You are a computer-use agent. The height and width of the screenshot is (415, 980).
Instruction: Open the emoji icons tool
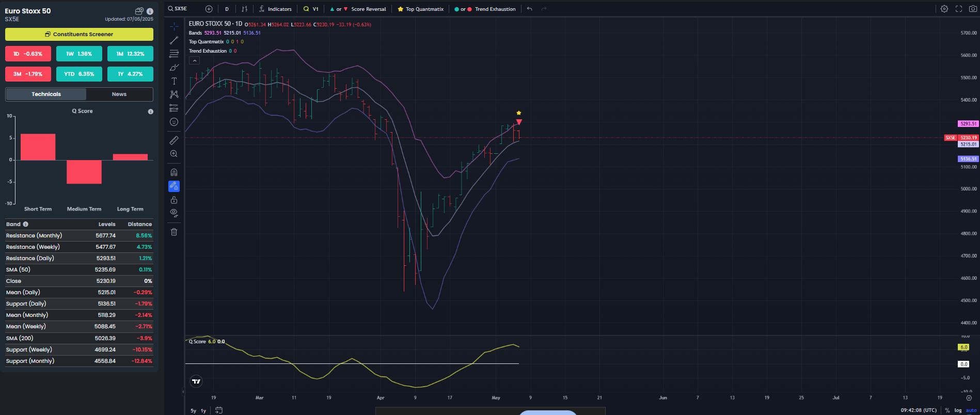pyautogui.click(x=174, y=122)
